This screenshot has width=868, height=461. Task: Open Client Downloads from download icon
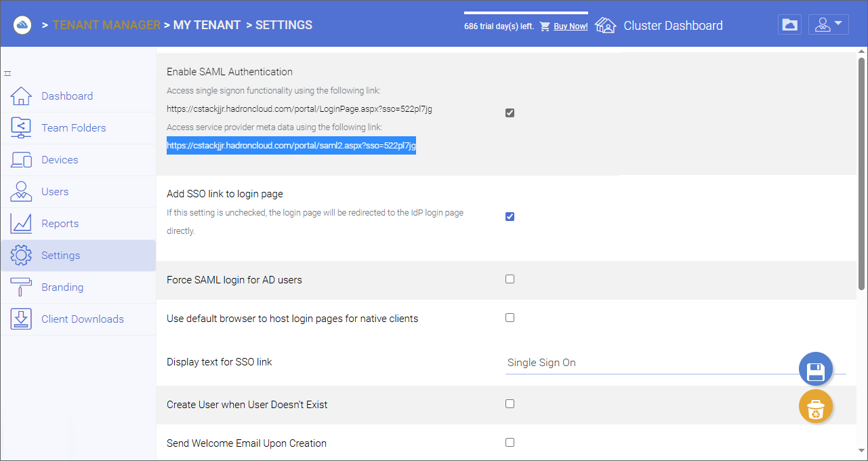coord(21,319)
